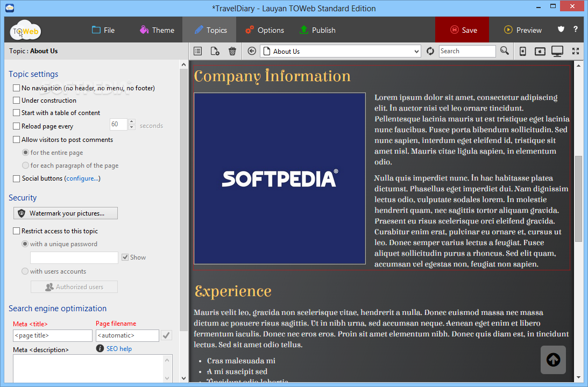Enable Start with a table of content

coord(17,113)
